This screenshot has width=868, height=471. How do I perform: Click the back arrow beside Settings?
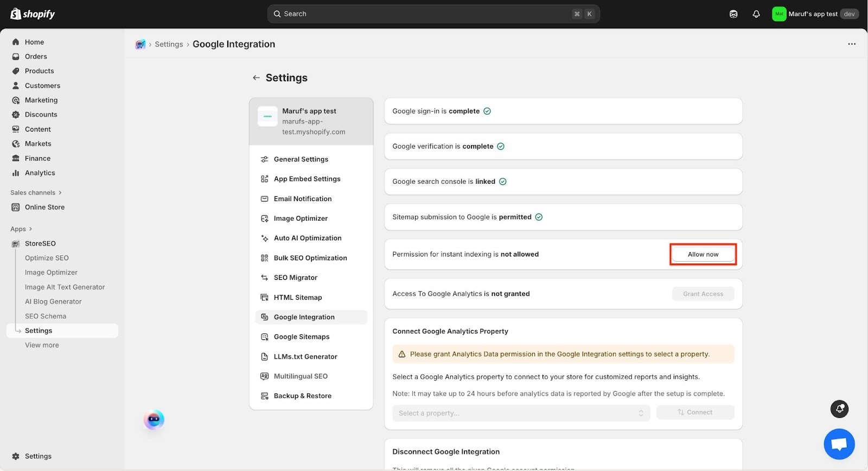256,78
